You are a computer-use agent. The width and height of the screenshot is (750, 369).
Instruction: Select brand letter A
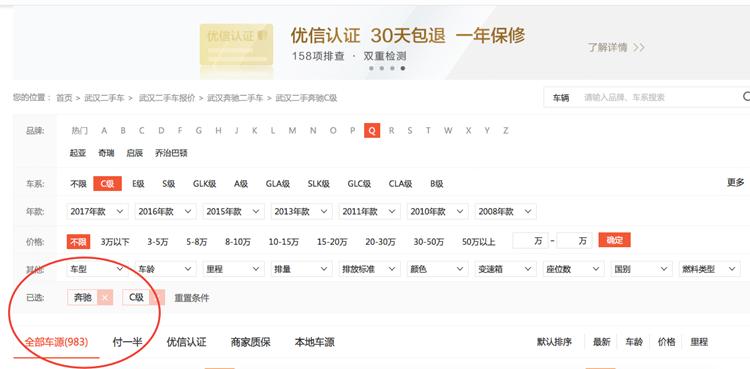[104, 131]
